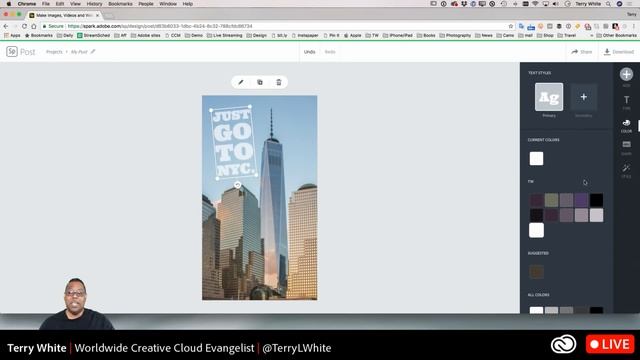Screen dimensions: 640x360
Task: Click the volume icon in the macOS menu bar
Action: click(x=555, y=4)
